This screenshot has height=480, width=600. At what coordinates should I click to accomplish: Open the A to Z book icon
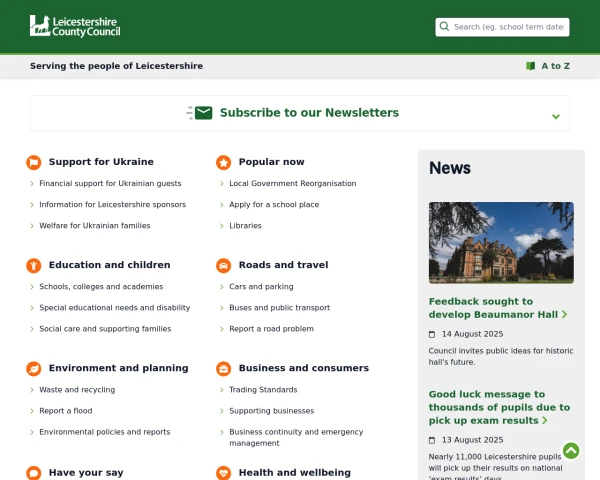(530, 66)
